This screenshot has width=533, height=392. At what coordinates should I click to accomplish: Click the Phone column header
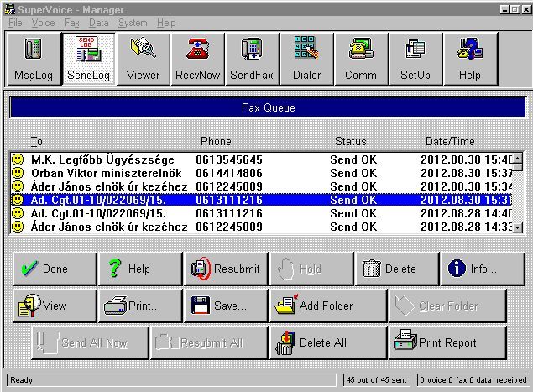tap(216, 141)
